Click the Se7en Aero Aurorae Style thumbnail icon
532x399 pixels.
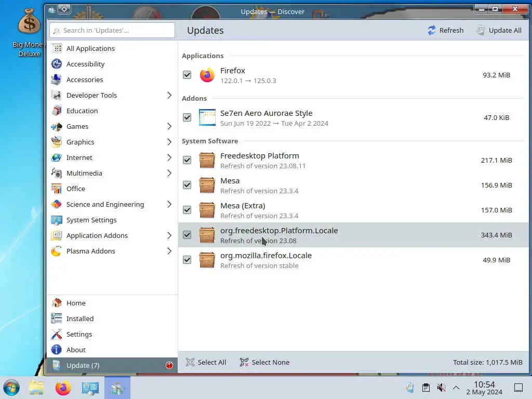click(207, 117)
